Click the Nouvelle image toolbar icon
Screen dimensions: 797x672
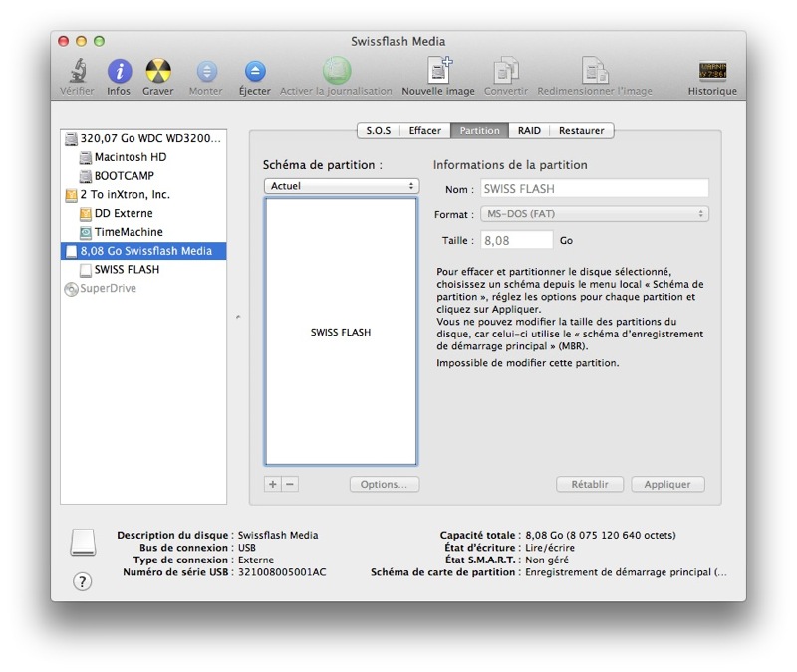pos(438,72)
